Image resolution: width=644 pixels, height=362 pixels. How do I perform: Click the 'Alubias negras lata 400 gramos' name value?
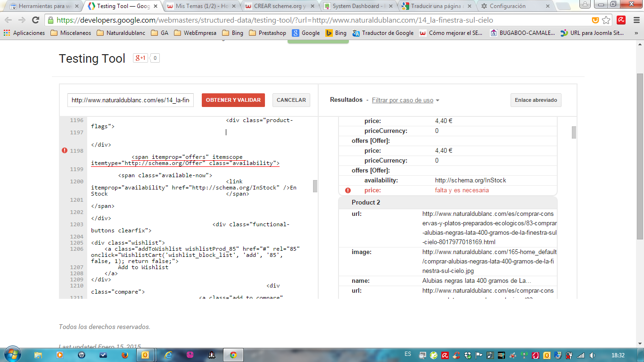(x=477, y=281)
